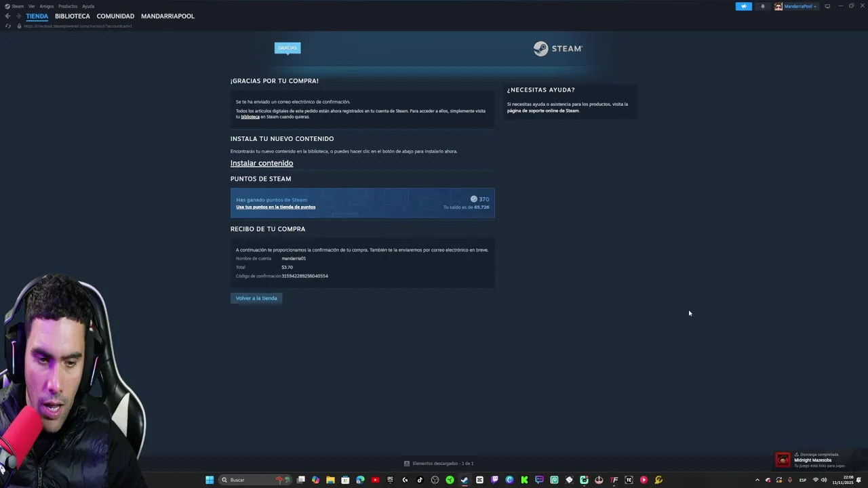Open the Productos menu

pos(68,6)
